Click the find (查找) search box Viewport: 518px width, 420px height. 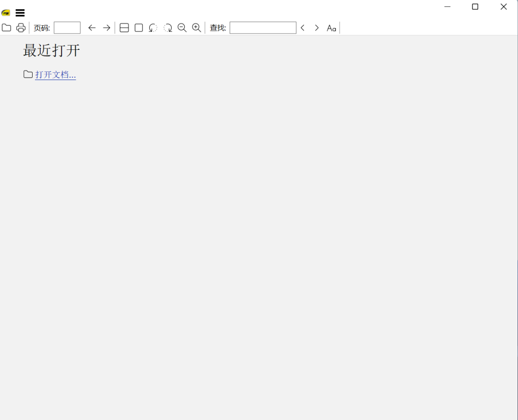tap(263, 28)
